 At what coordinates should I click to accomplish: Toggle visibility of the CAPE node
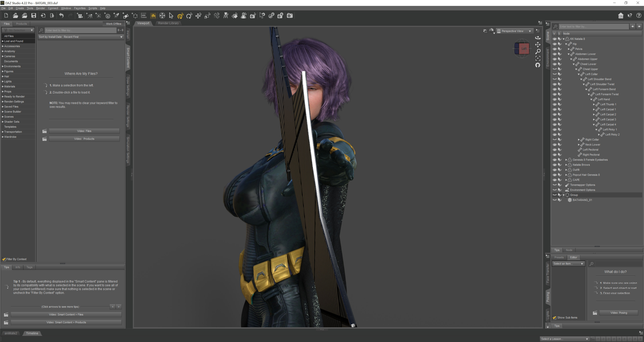click(554, 180)
